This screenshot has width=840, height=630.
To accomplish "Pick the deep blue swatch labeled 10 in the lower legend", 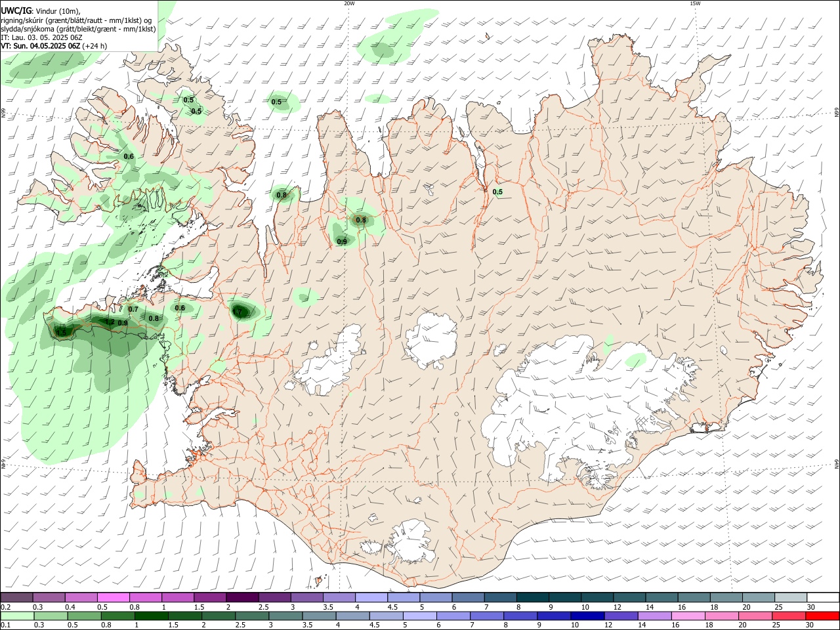I will tap(587, 616).
